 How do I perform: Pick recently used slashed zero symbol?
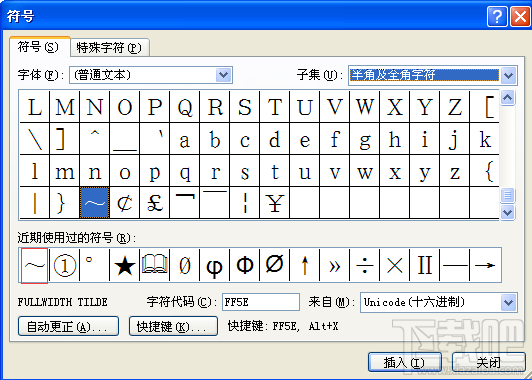(x=185, y=265)
